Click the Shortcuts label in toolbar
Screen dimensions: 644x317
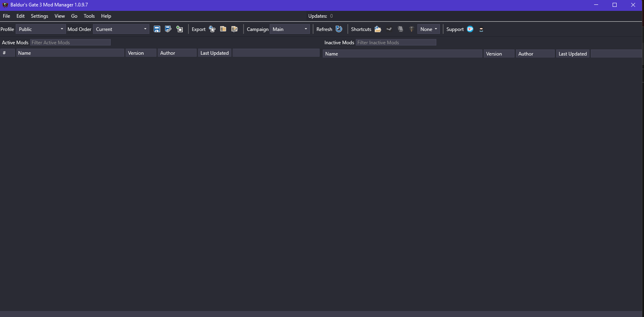pos(361,29)
